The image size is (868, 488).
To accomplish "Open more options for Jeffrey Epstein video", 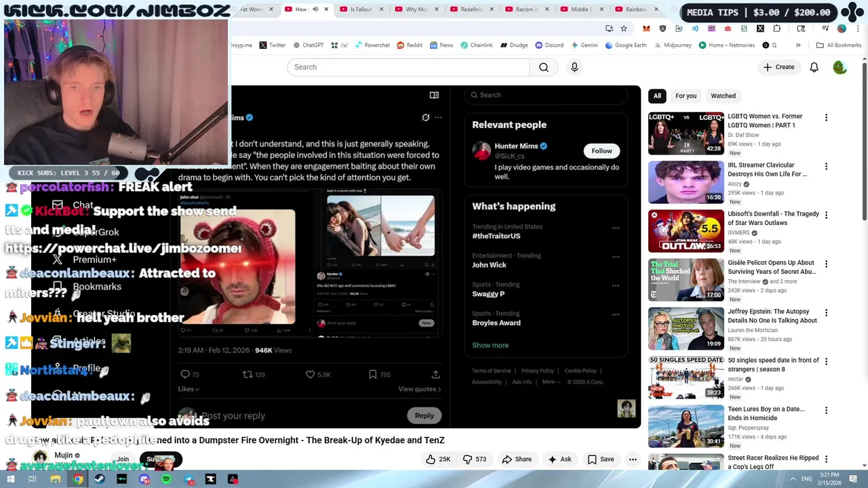I will click(x=826, y=313).
